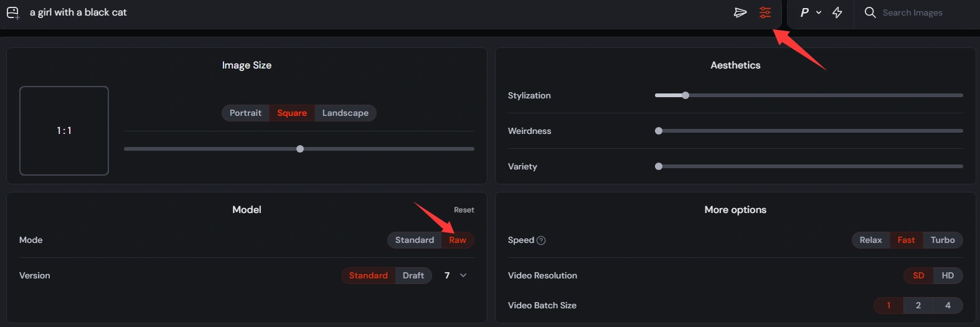Click the add image icon beside the prompt
This screenshot has height=327, width=980.
[x=12, y=12]
